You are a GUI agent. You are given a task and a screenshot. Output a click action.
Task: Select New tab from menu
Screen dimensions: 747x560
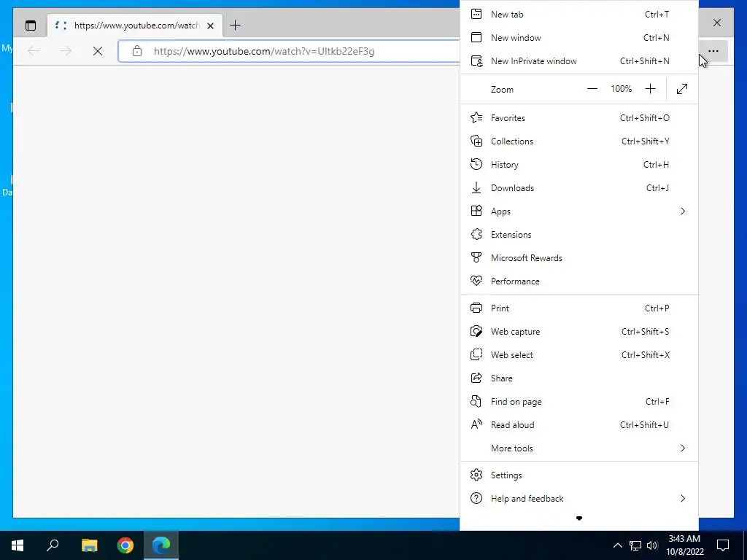coord(578,15)
